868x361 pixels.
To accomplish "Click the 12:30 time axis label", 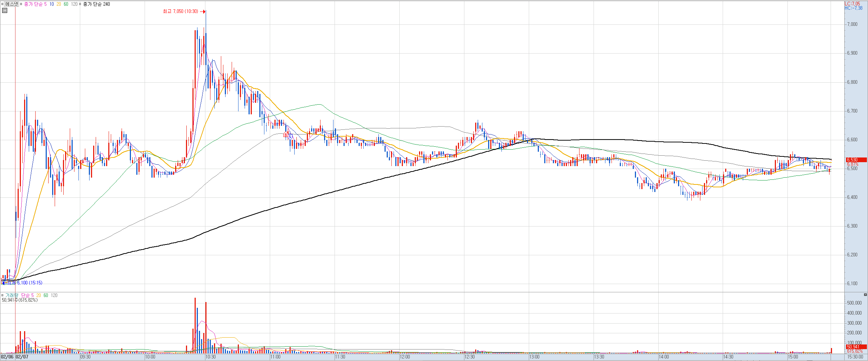I will click(x=470, y=357).
